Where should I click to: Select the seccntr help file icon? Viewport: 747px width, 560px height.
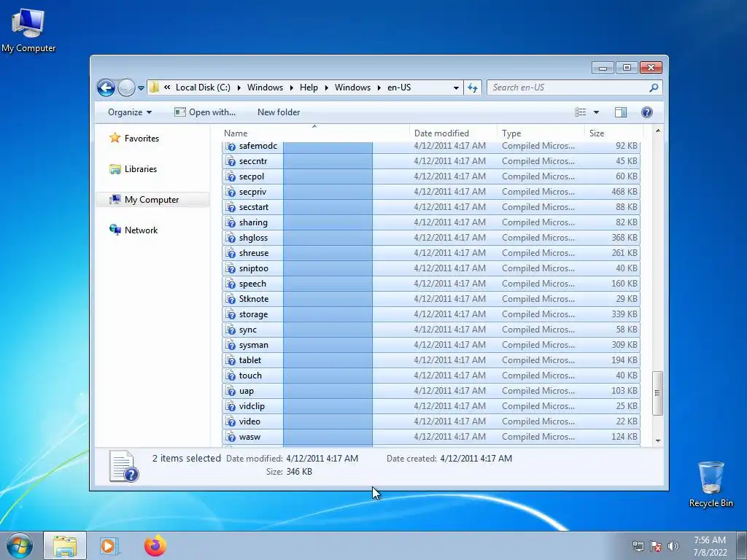click(x=231, y=161)
